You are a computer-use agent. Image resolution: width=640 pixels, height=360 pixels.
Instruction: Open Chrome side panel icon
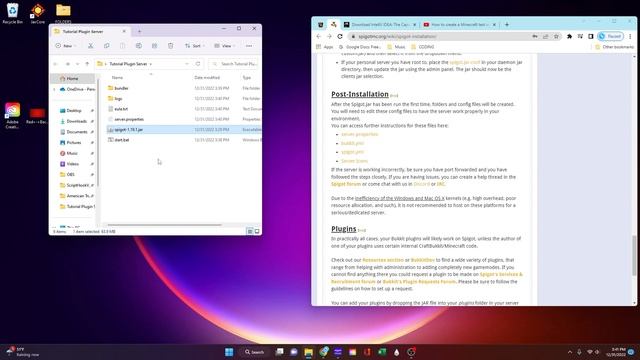(591, 36)
